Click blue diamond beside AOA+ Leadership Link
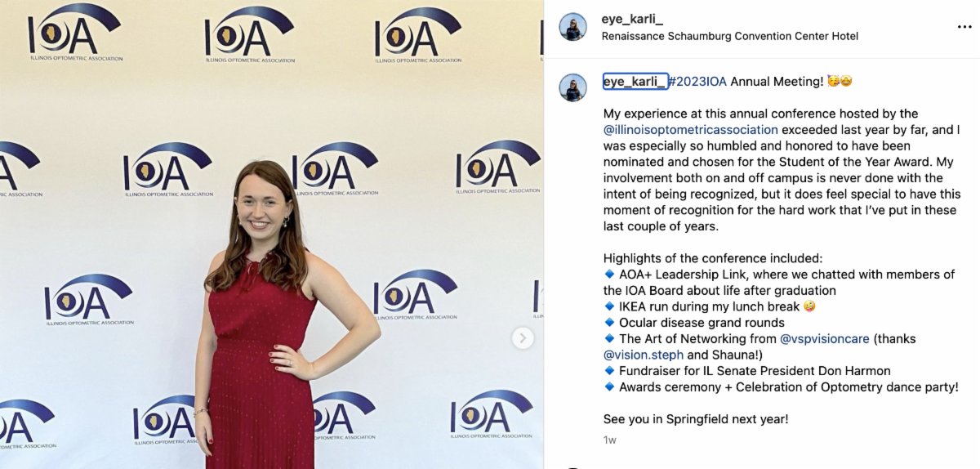 point(609,275)
